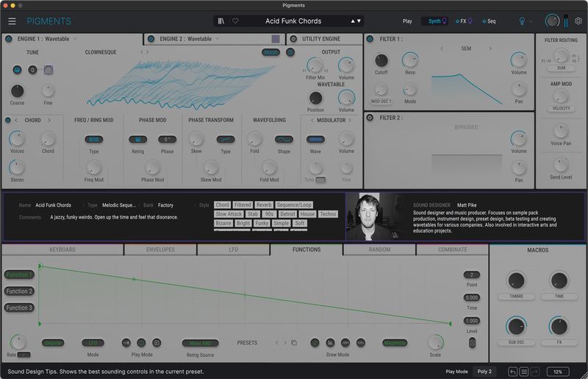Switch to the Envelopes tab

pyautogui.click(x=160, y=249)
